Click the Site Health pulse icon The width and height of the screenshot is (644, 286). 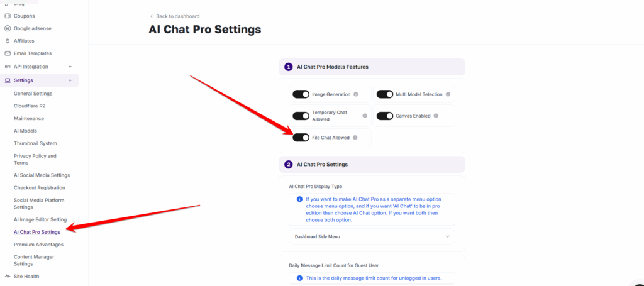8,276
